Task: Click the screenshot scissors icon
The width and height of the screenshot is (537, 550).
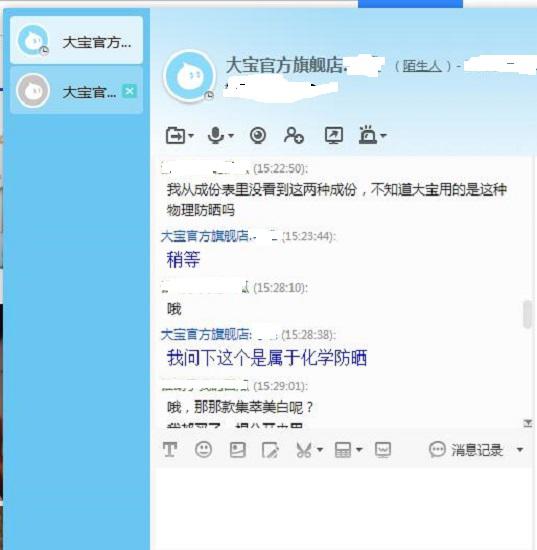Action: coord(304,450)
